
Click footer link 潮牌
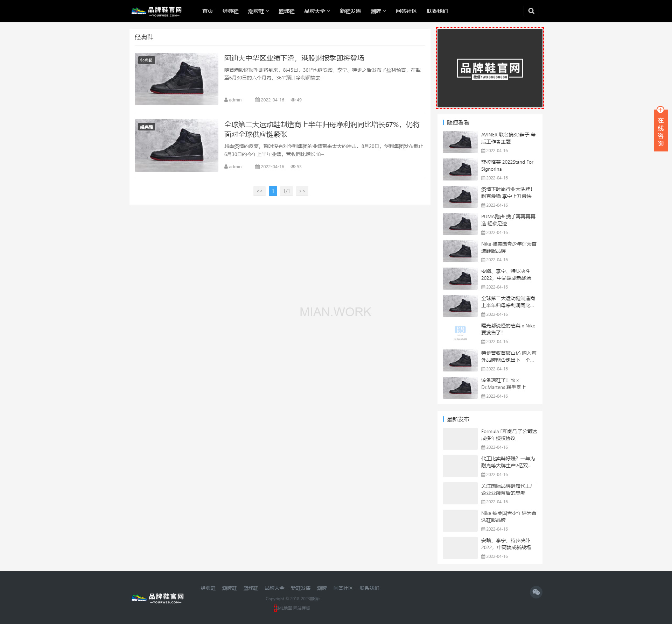[322, 588]
